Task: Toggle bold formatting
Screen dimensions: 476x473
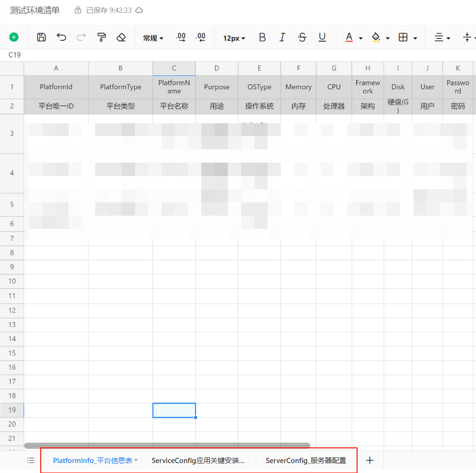Action: [262, 37]
